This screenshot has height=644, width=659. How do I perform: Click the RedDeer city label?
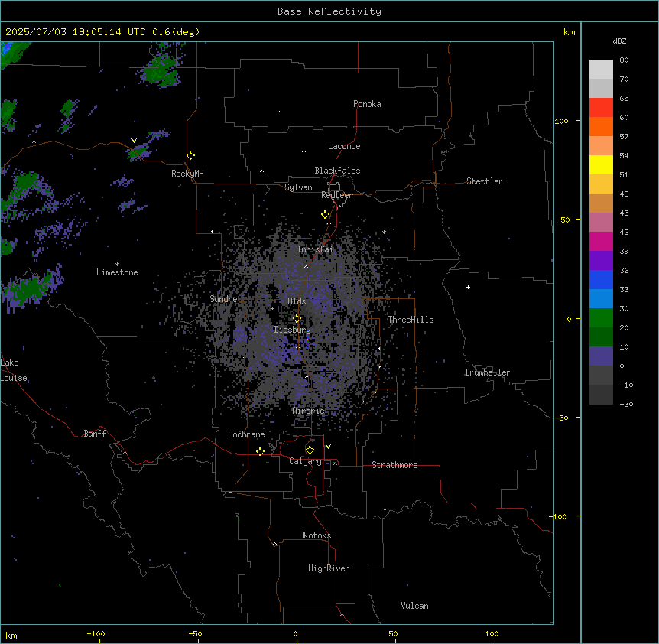click(x=336, y=195)
